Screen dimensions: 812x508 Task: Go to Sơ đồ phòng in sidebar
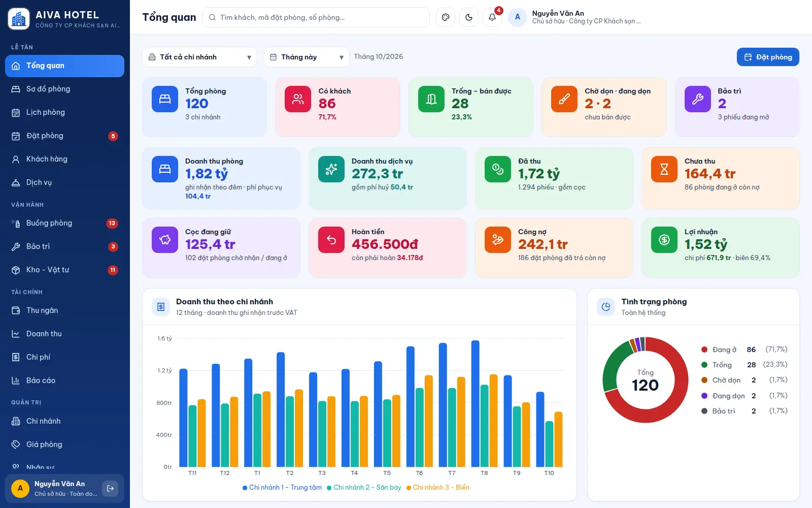click(x=64, y=89)
